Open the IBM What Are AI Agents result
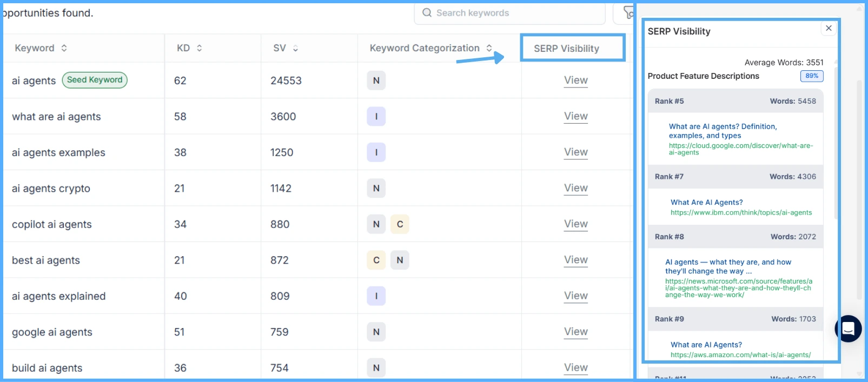Viewport: 868px width, 382px height. (x=706, y=202)
